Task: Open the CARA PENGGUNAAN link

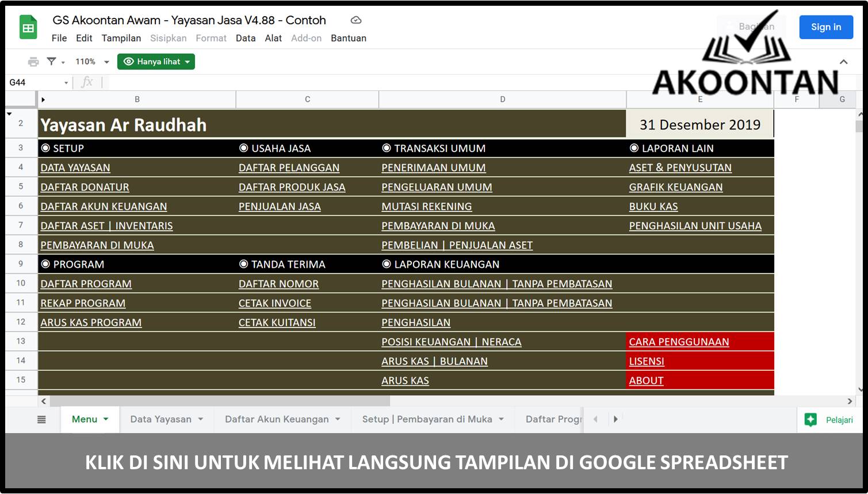Action: click(679, 341)
